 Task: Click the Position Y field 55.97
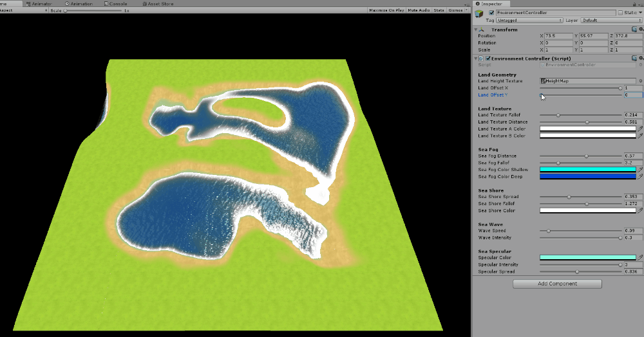click(x=594, y=36)
